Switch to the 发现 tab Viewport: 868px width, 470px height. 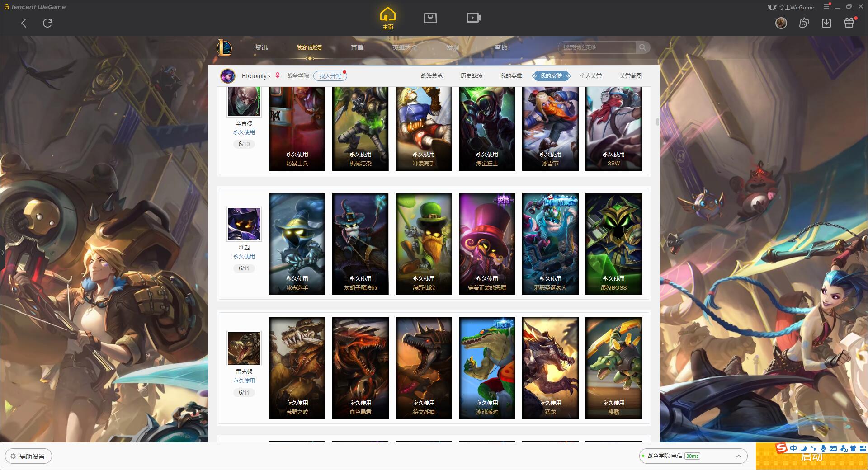click(453, 47)
